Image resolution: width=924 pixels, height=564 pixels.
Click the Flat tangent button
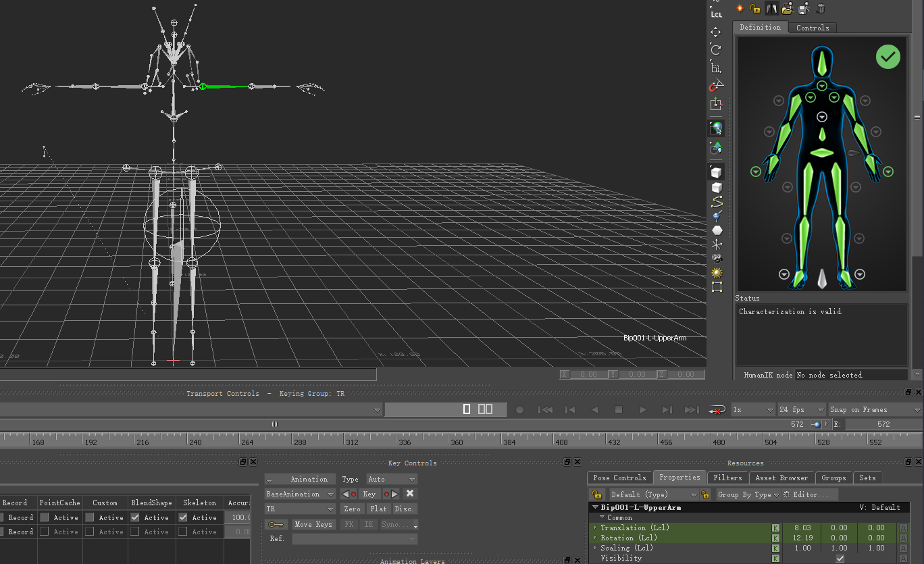(378, 509)
